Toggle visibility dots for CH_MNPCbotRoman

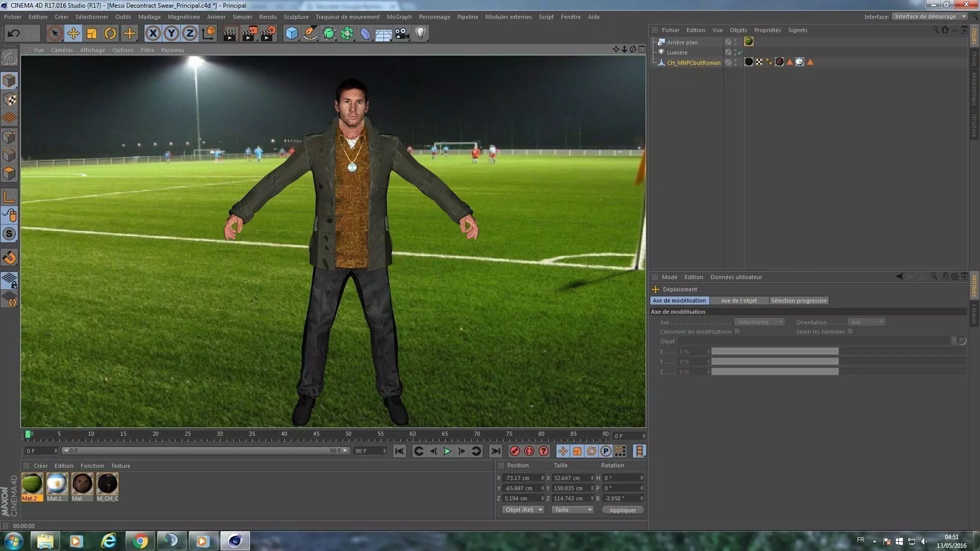[736, 63]
